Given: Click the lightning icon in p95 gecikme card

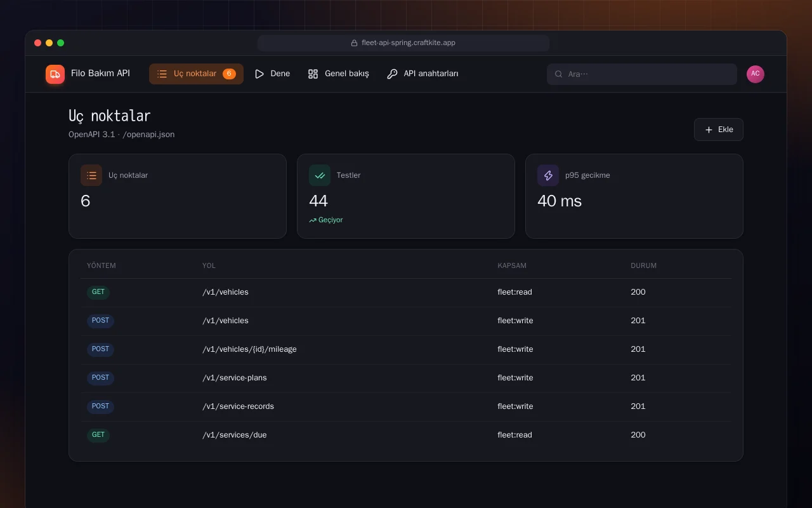Looking at the screenshot, I should 548,175.
